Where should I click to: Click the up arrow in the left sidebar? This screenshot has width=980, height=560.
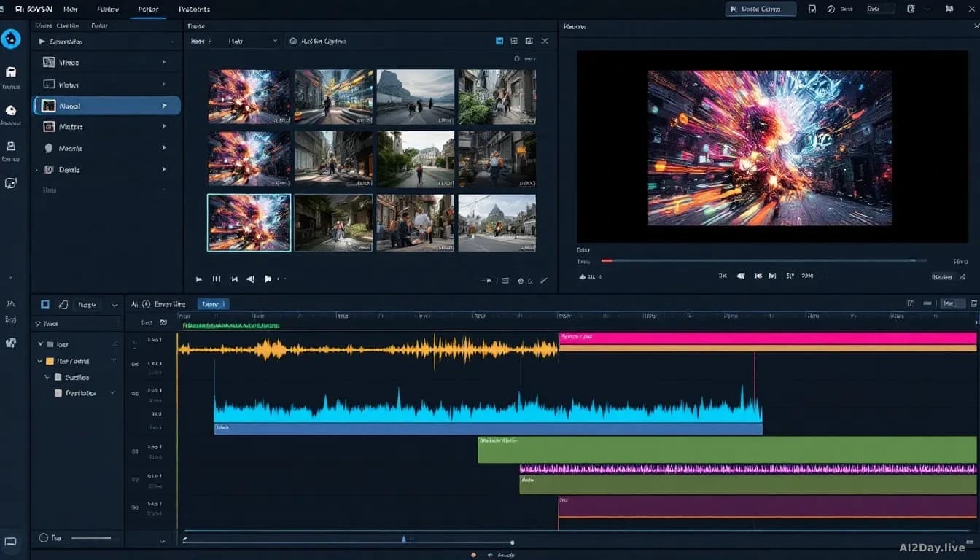pos(11,278)
